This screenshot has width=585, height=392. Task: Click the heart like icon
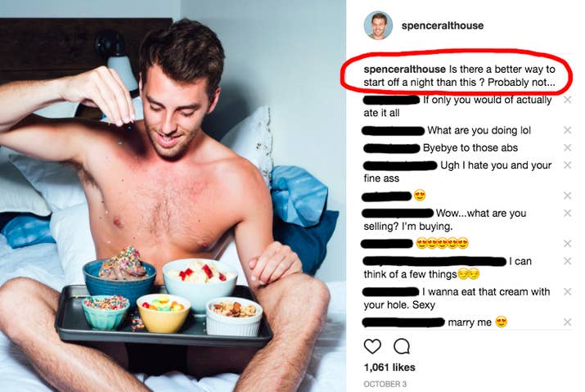pos(372,346)
